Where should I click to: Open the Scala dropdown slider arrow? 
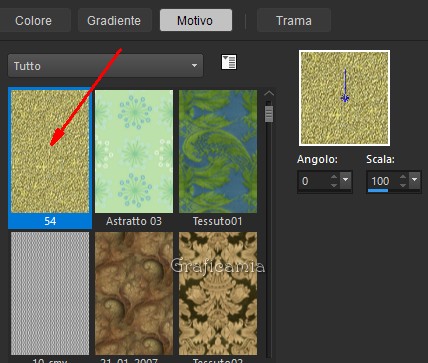tap(414, 180)
